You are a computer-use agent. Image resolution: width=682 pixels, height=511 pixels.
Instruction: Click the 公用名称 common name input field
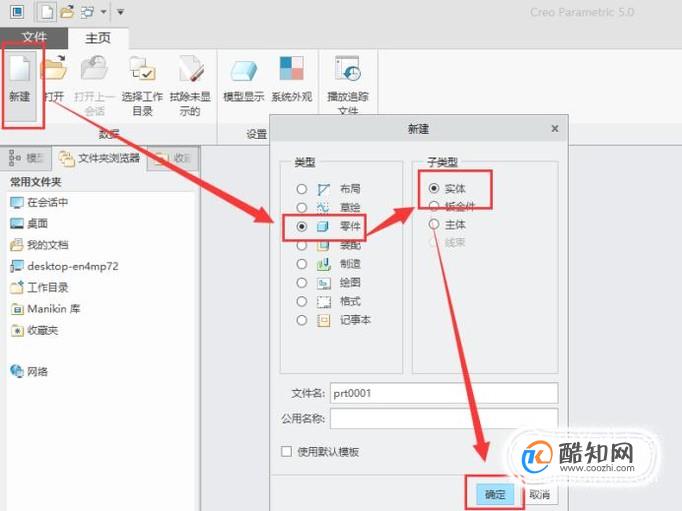(444, 418)
